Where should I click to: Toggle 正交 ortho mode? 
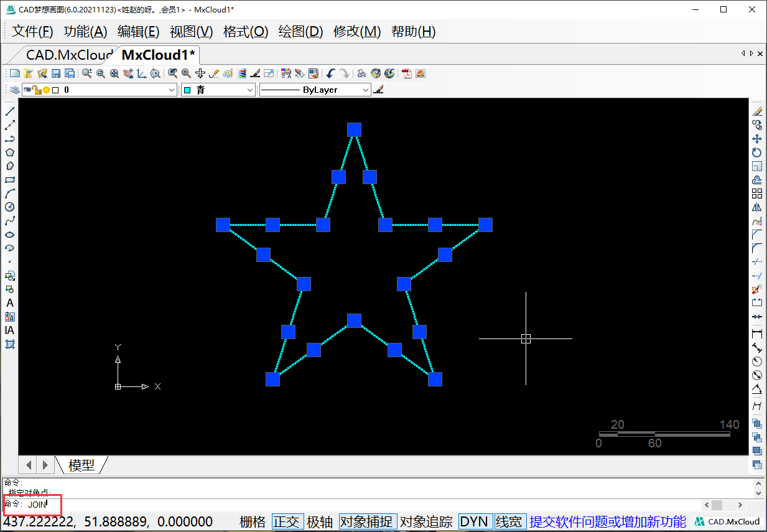click(287, 521)
